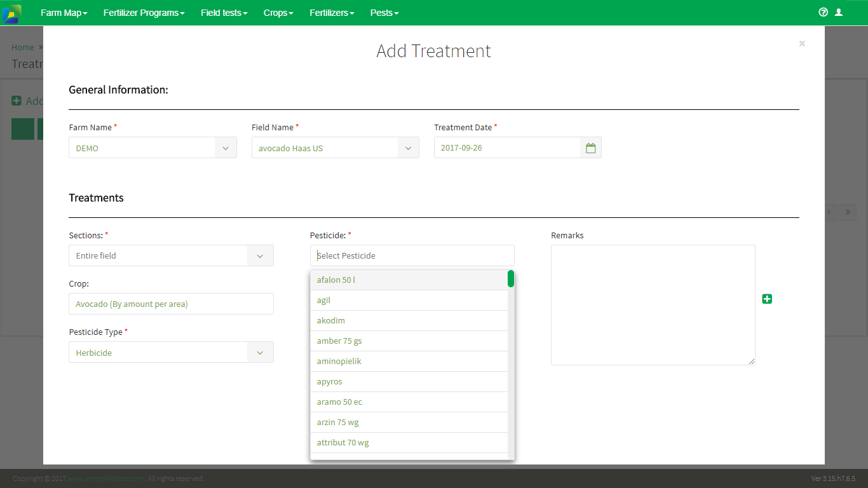Image resolution: width=868 pixels, height=488 pixels.
Task: Click the app logo icon
Action: (11, 13)
